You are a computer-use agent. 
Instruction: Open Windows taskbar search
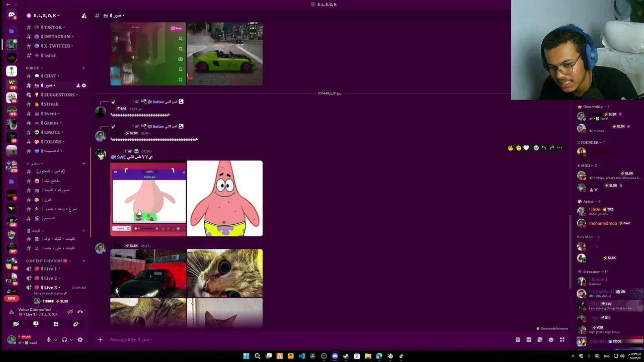pyautogui.click(x=257, y=356)
